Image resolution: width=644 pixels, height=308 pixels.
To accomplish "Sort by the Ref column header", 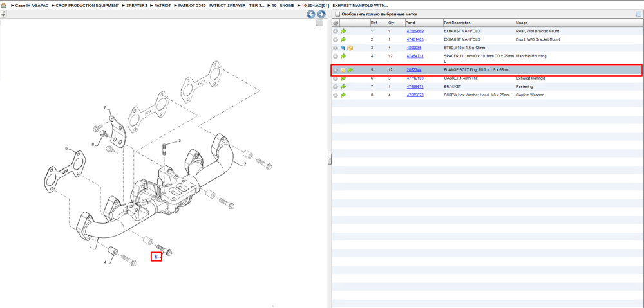I will 374,23.
